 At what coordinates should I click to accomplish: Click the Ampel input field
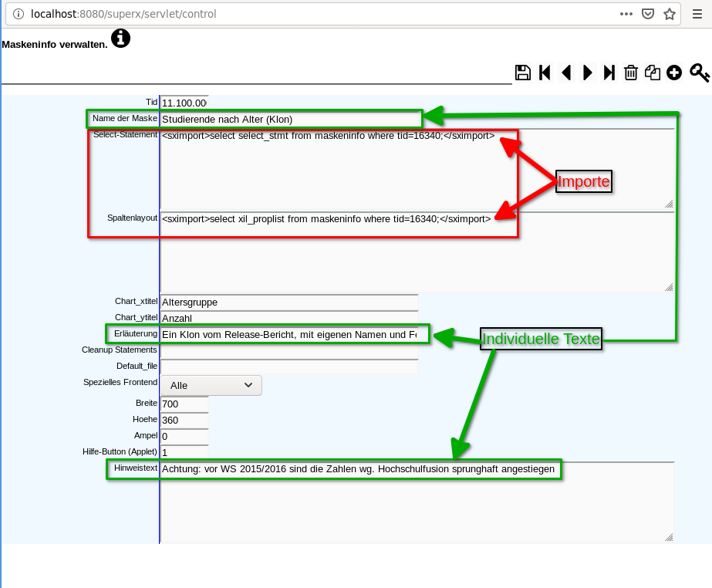pyautogui.click(x=184, y=436)
